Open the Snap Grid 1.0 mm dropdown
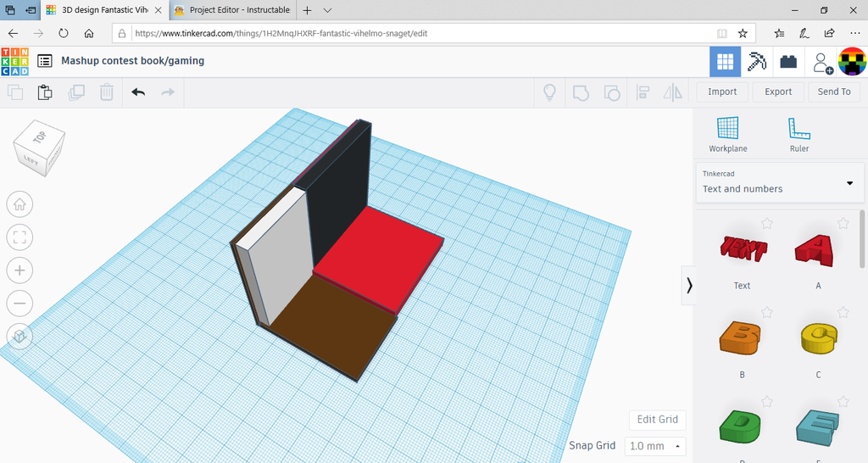Image resolution: width=868 pixels, height=463 pixels. coord(655,446)
